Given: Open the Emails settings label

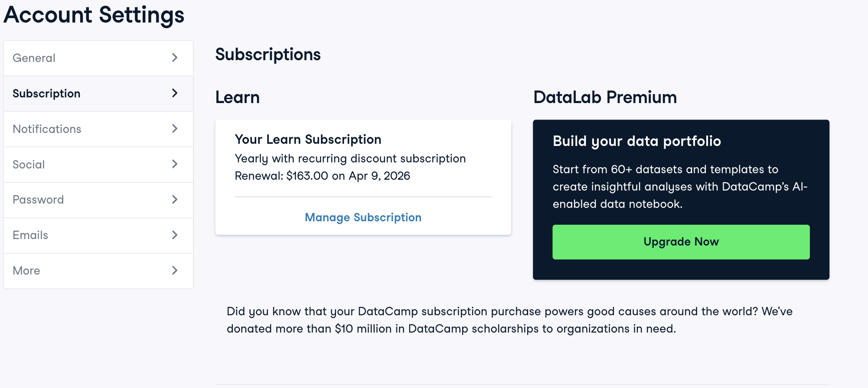Looking at the screenshot, I should pyautogui.click(x=30, y=235).
